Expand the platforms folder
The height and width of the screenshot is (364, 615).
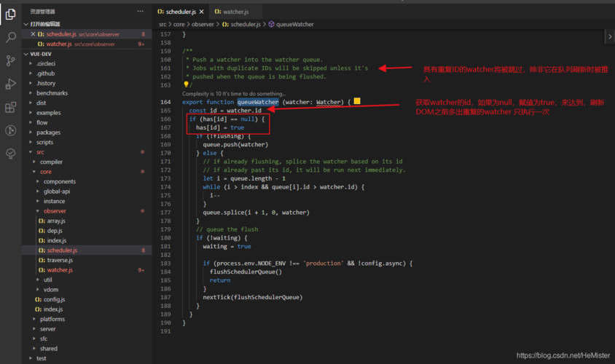tap(52, 319)
